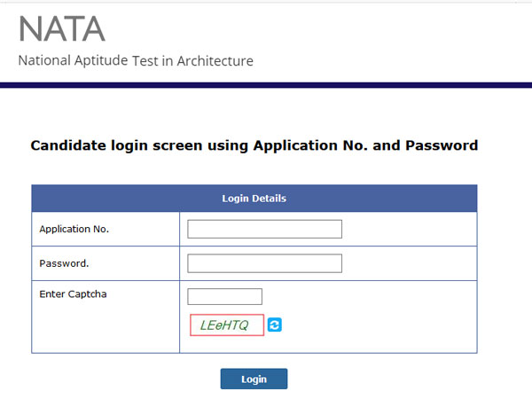Click the Enter Captcha label text
Screen dimensions: 532x399
(x=73, y=293)
